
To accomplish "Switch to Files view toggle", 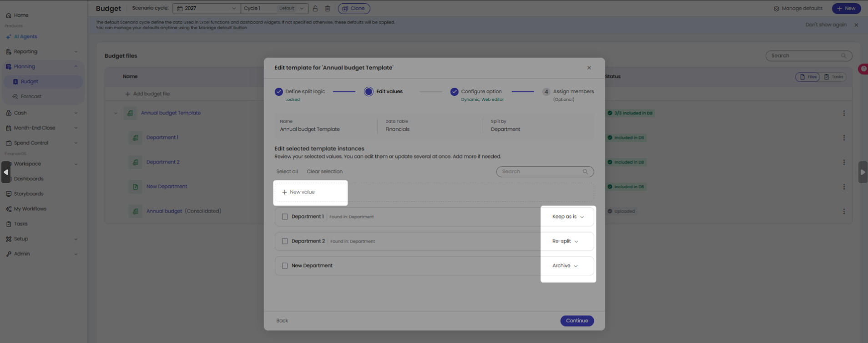I will [807, 77].
